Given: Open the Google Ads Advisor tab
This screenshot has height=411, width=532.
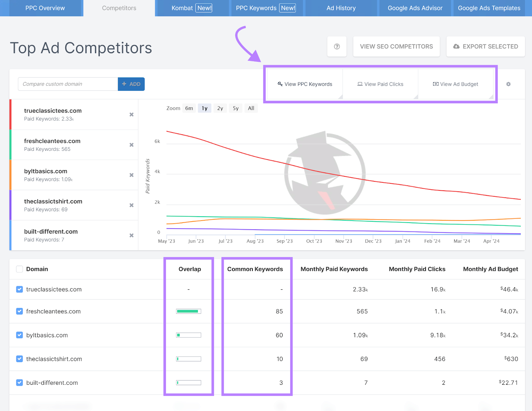Looking at the screenshot, I should (415, 8).
